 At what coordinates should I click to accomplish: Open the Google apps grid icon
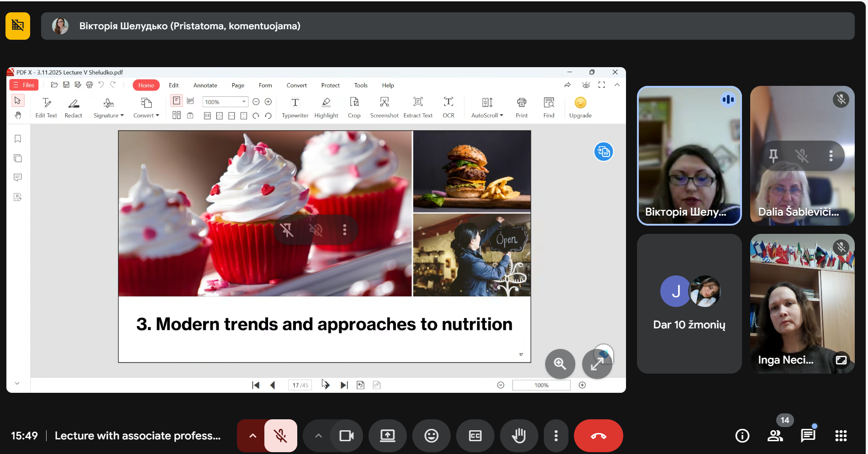(841, 436)
